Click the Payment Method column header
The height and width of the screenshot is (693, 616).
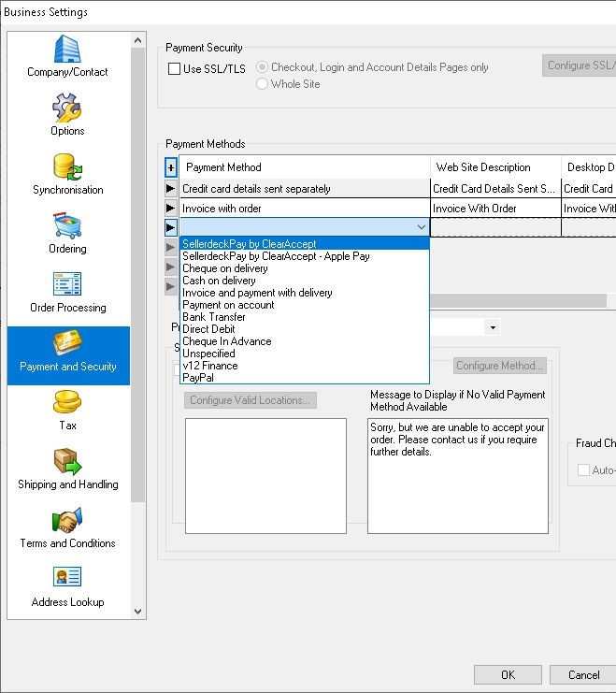point(305,167)
